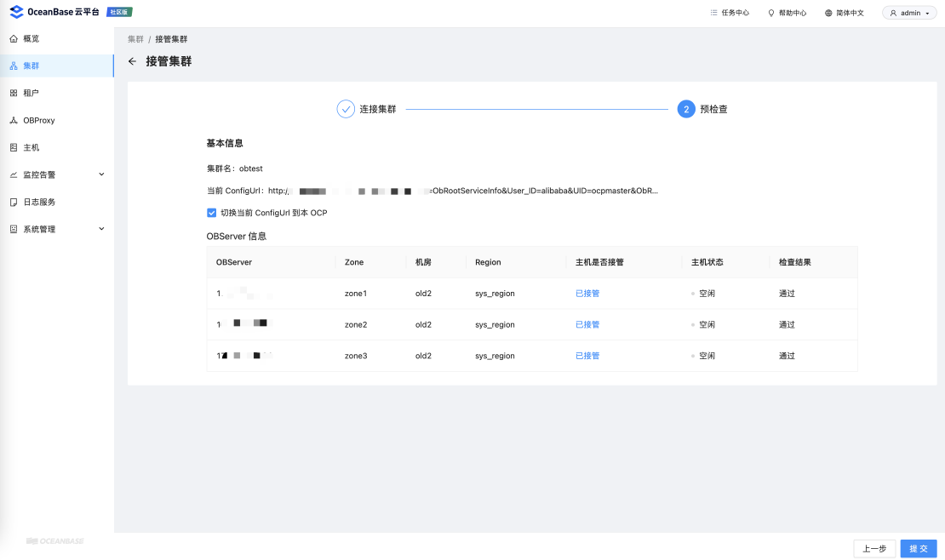Click the 主机 host icon
Image resolution: width=945 pixels, height=560 pixels.
14,147
